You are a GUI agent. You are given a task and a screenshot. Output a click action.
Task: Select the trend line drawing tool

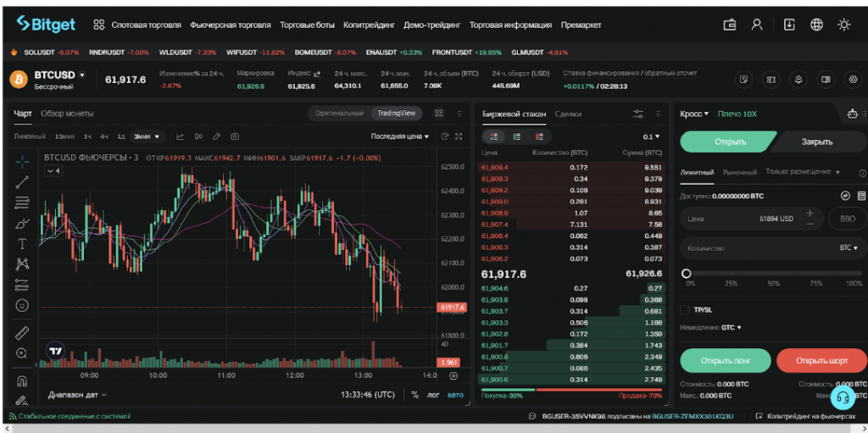click(x=22, y=181)
